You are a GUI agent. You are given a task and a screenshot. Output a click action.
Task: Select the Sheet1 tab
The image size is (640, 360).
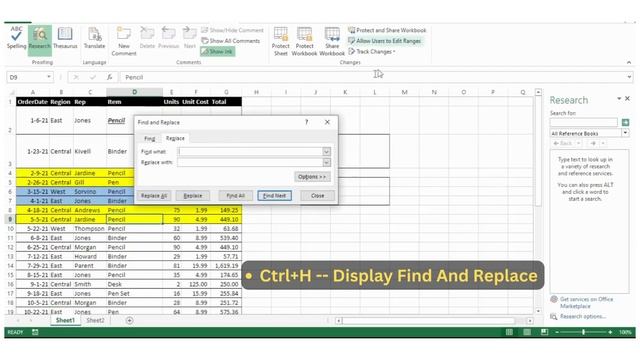[65, 320]
